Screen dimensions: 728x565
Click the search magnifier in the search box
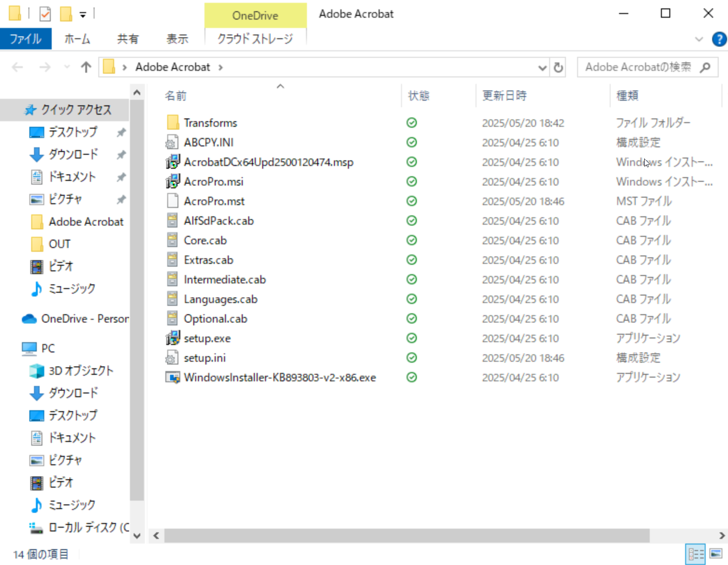[x=705, y=67]
